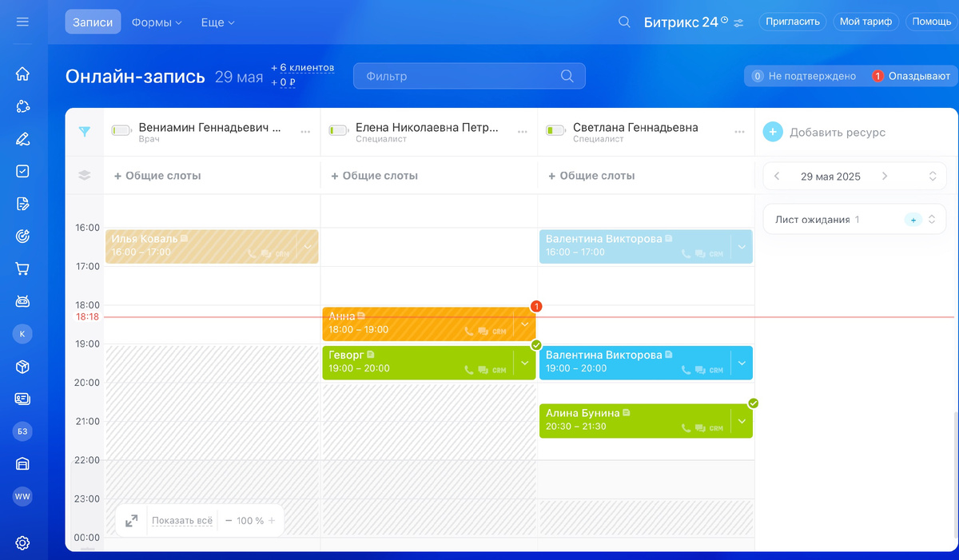
Task: Open the robot automation icon in sidebar
Action: tap(22, 301)
